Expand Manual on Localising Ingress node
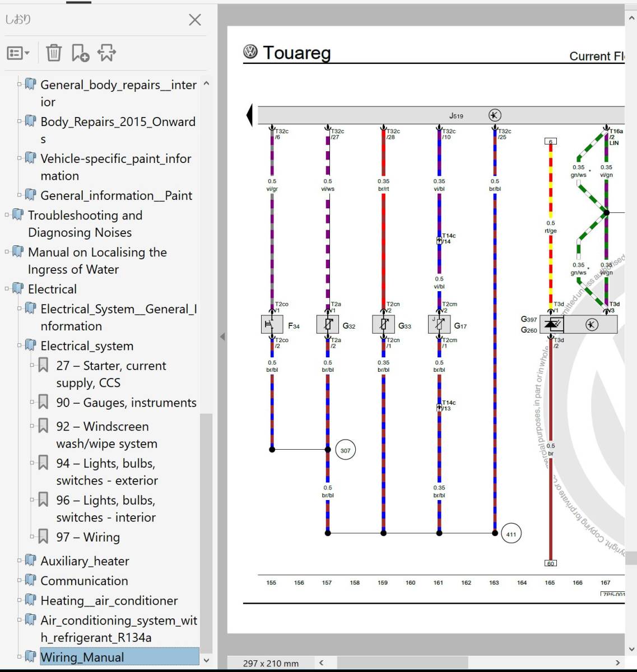The height and width of the screenshot is (672, 637). [7, 252]
